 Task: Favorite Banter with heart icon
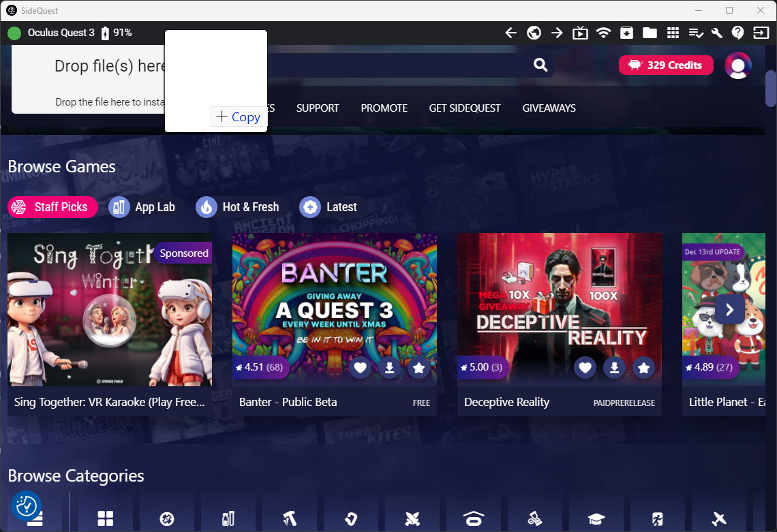(361, 368)
